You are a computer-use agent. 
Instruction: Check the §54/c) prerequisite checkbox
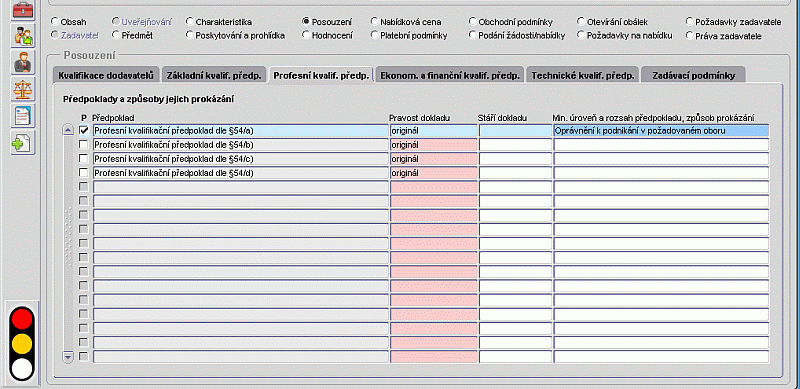pyautogui.click(x=84, y=158)
